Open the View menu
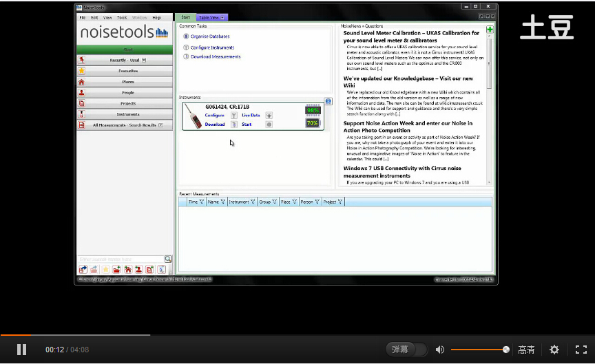This screenshot has width=595, height=364. (x=107, y=17)
